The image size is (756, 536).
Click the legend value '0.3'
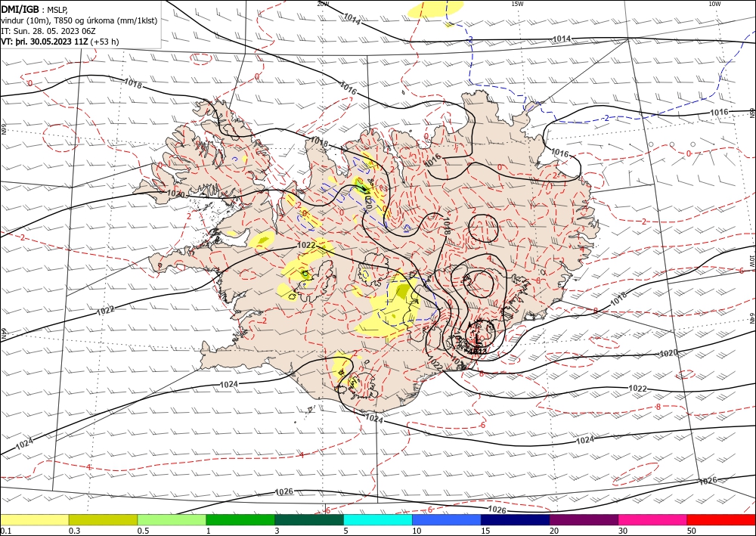(74, 531)
